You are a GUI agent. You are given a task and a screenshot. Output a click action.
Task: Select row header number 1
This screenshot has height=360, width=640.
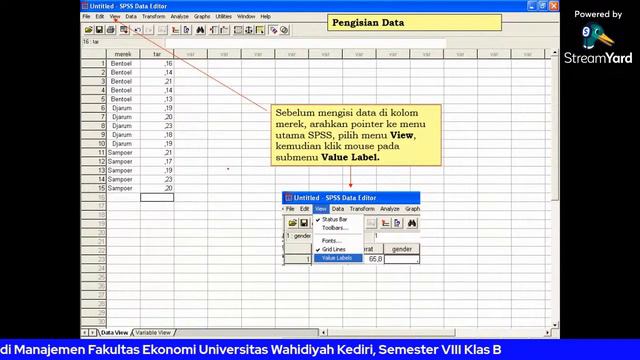point(93,64)
